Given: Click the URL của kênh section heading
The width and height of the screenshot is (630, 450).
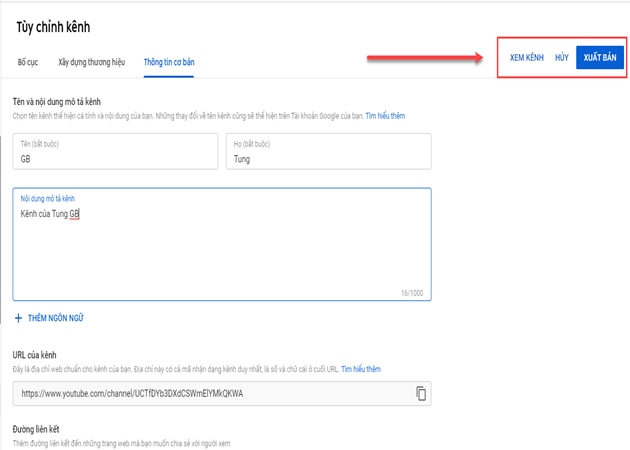Looking at the screenshot, I should (x=35, y=355).
